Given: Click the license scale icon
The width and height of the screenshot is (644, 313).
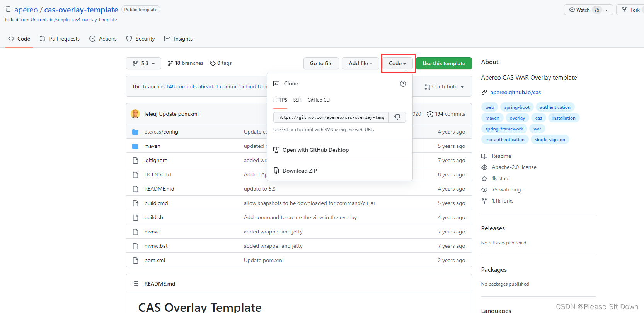Looking at the screenshot, I should (x=484, y=167).
